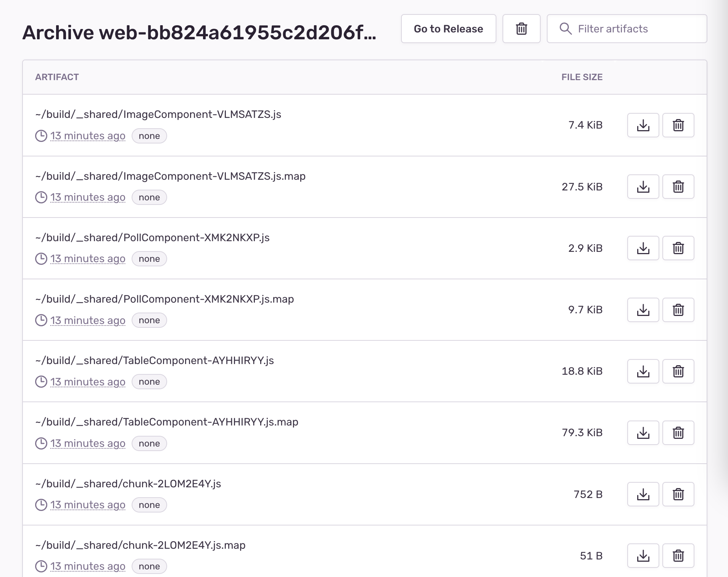Download TableComponent-AYHHIRYY.js artifact
Screen dimensions: 728x577
(643, 371)
